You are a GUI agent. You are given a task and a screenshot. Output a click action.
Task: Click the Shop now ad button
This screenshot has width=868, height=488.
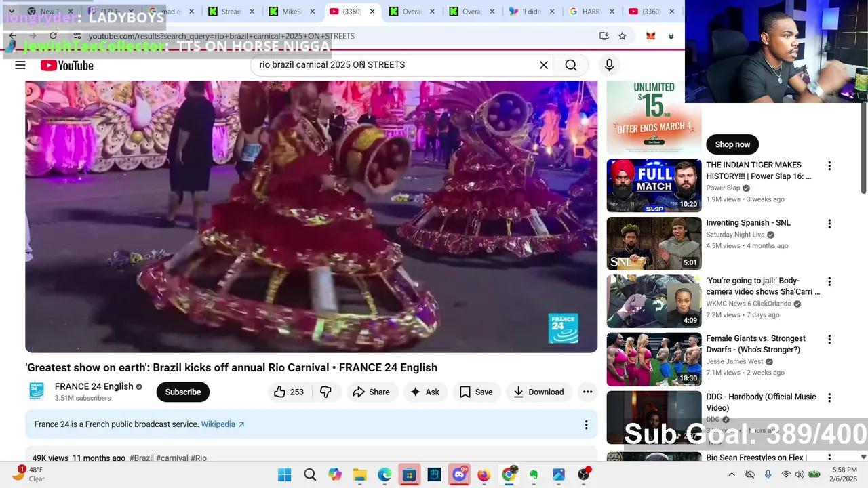pyautogui.click(x=732, y=144)
